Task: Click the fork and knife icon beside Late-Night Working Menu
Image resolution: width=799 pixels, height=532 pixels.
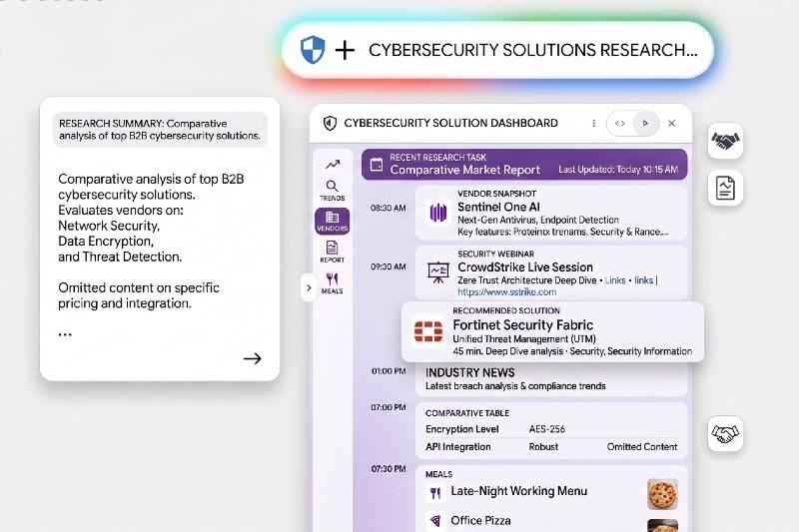Action: (x=435, y=493)
